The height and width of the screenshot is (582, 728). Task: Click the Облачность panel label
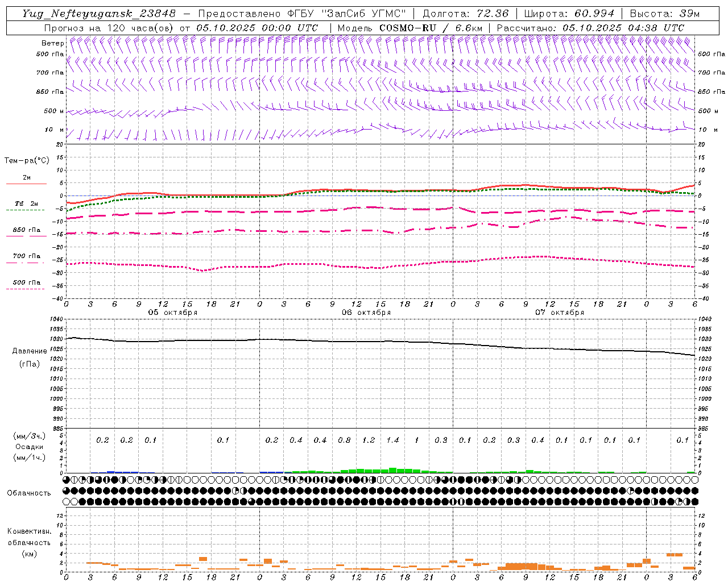coord(29,493)
